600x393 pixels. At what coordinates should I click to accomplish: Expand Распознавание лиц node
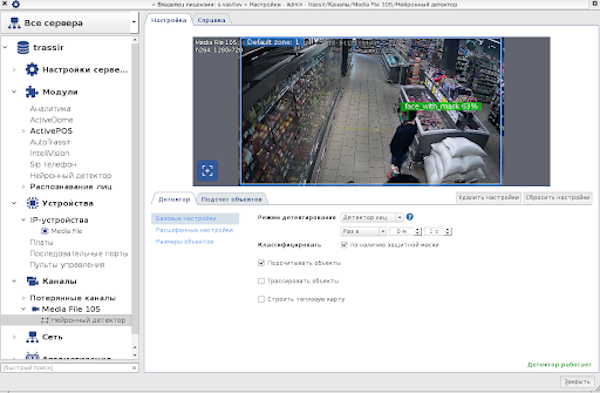[23, 187]
